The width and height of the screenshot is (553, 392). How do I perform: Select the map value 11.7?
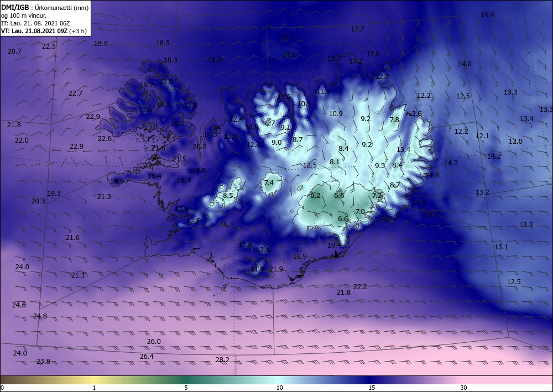pyautogui.click(x=324, y=92)
